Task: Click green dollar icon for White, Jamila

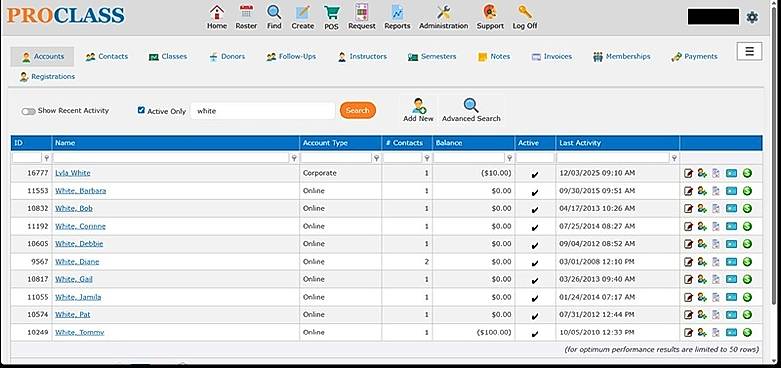Action: pos(747,297)
